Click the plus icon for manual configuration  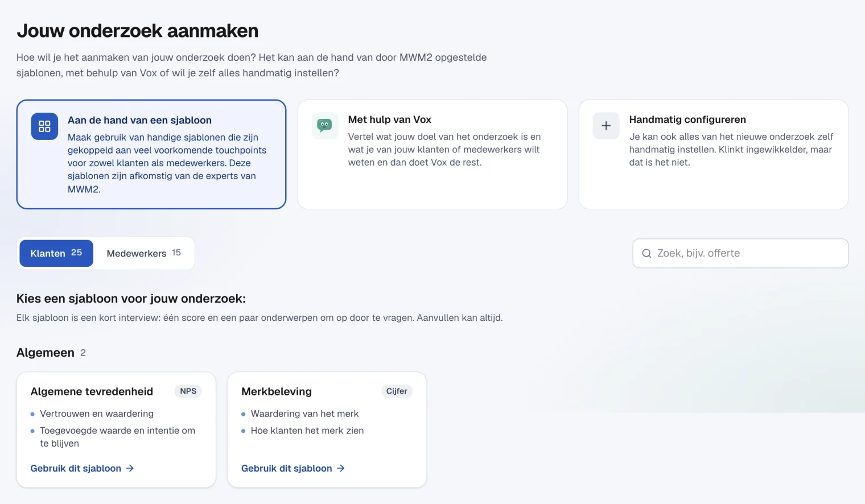606,126
